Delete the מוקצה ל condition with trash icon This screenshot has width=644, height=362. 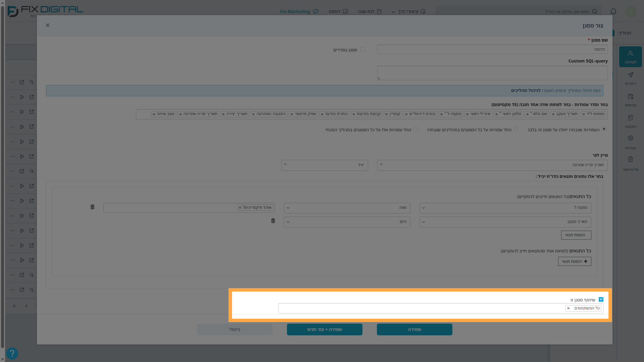pos(92,207)
